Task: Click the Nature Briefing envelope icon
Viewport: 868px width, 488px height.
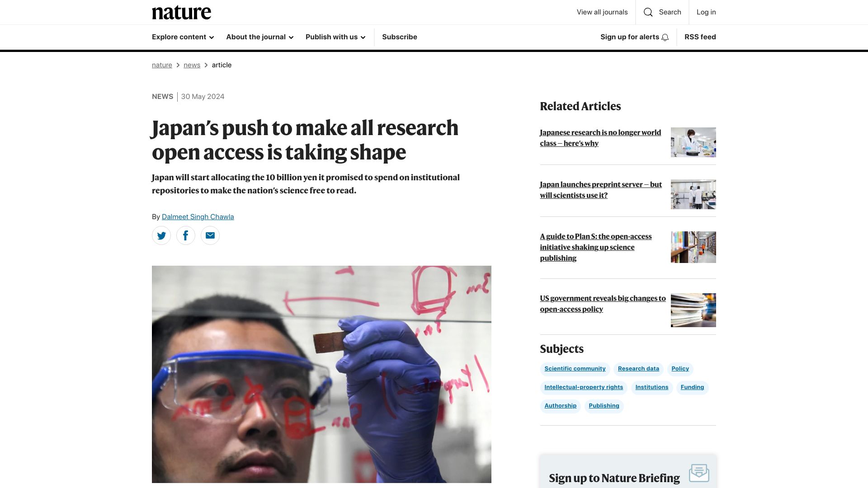Action: click(x=699, y=473)
